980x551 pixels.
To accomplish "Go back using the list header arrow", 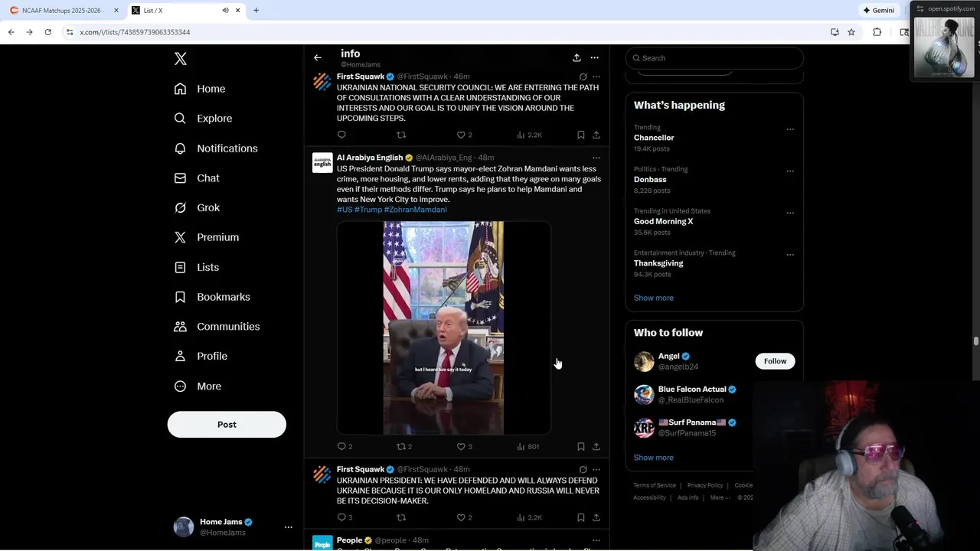I will pos(318,57).
